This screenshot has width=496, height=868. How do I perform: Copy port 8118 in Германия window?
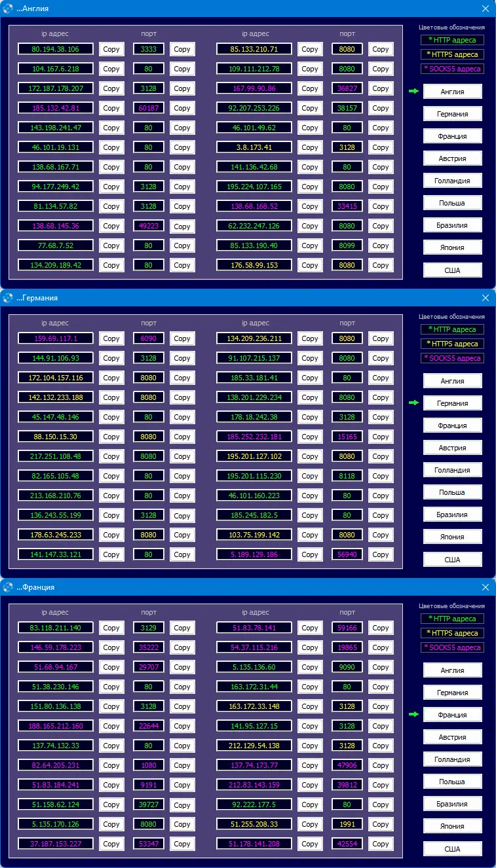point(381,476)
